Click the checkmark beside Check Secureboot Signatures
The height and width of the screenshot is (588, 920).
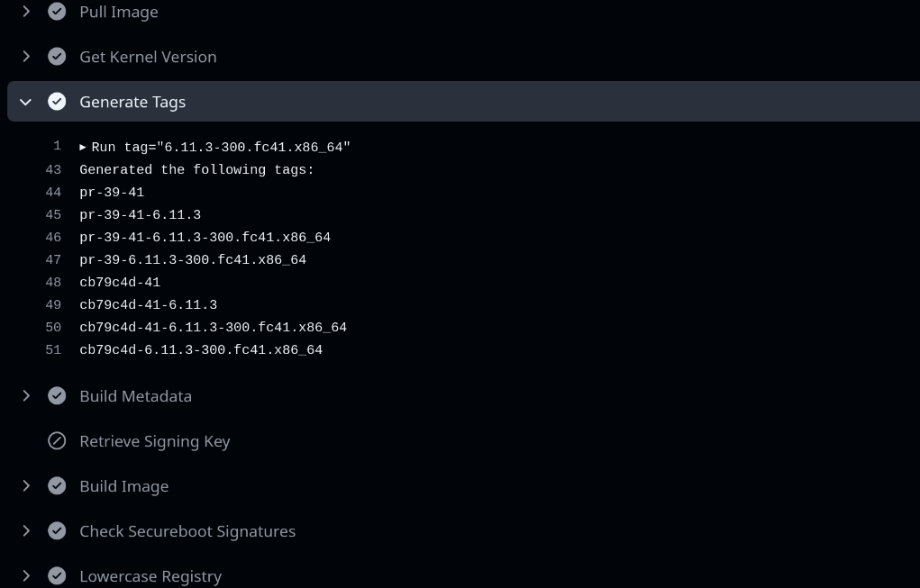(x=57, y=531)
